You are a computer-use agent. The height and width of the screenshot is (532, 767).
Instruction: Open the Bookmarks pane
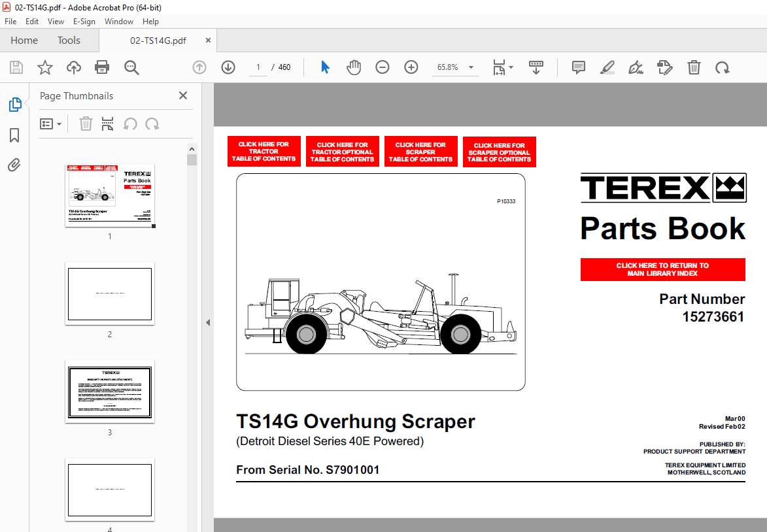pyautogui.click(x=14, y=135)
